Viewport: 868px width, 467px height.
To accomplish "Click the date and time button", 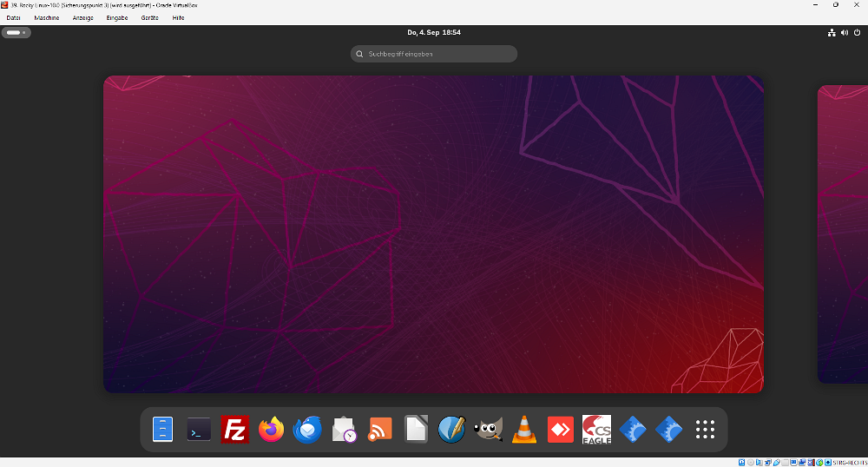I will point(433,33).
